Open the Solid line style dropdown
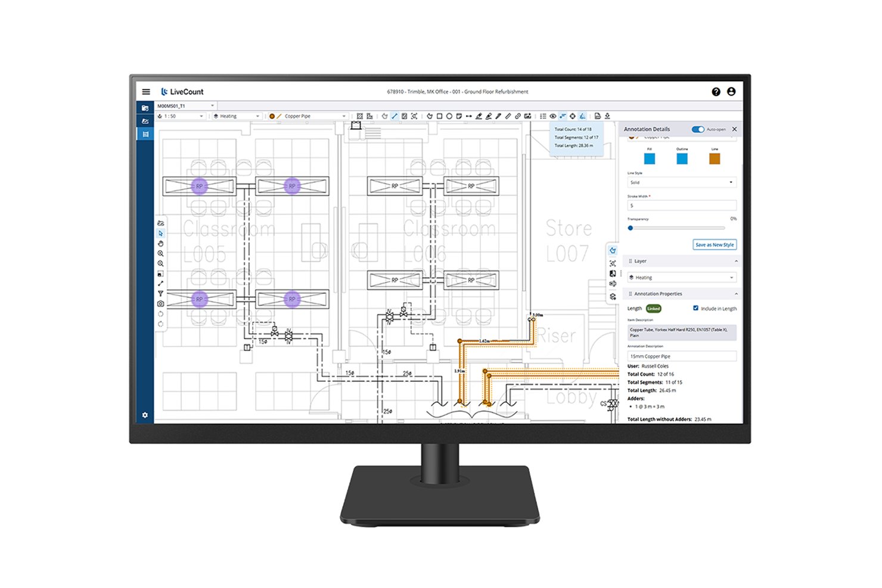Viewport: 882px width, 588px height. [x=682, y=182]
